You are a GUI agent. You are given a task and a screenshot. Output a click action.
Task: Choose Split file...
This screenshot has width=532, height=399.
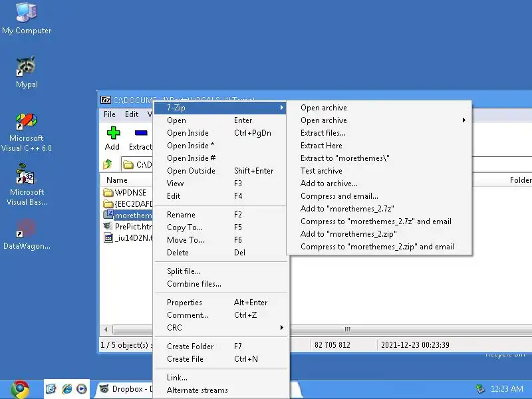point(220,271)
